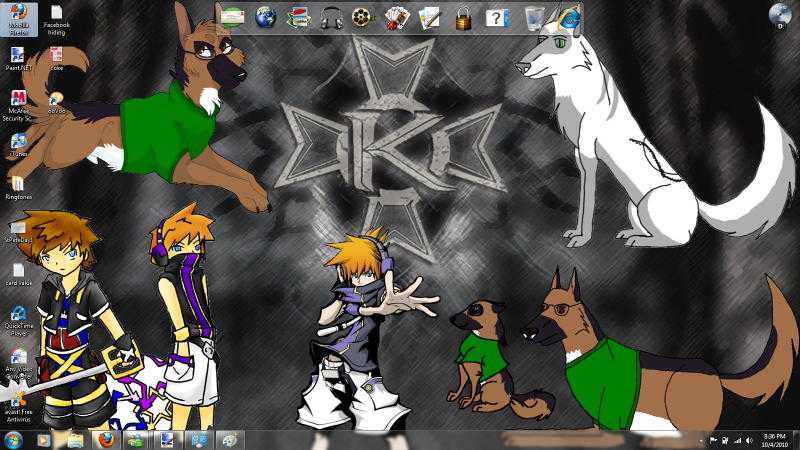Image resolution: width=800 pixels, height=450 pixels.
Task: Launch Windows Media Player from taskbar
Action: (x=43, y=440)
